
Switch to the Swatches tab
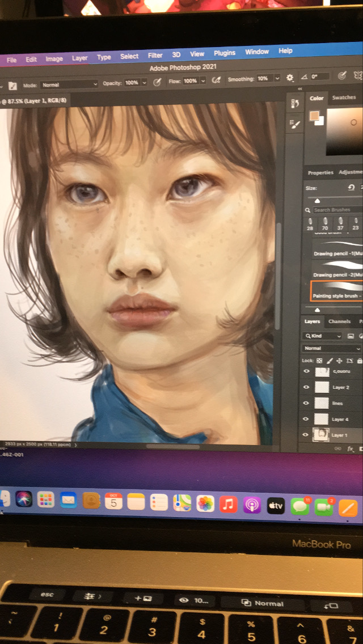344,98
